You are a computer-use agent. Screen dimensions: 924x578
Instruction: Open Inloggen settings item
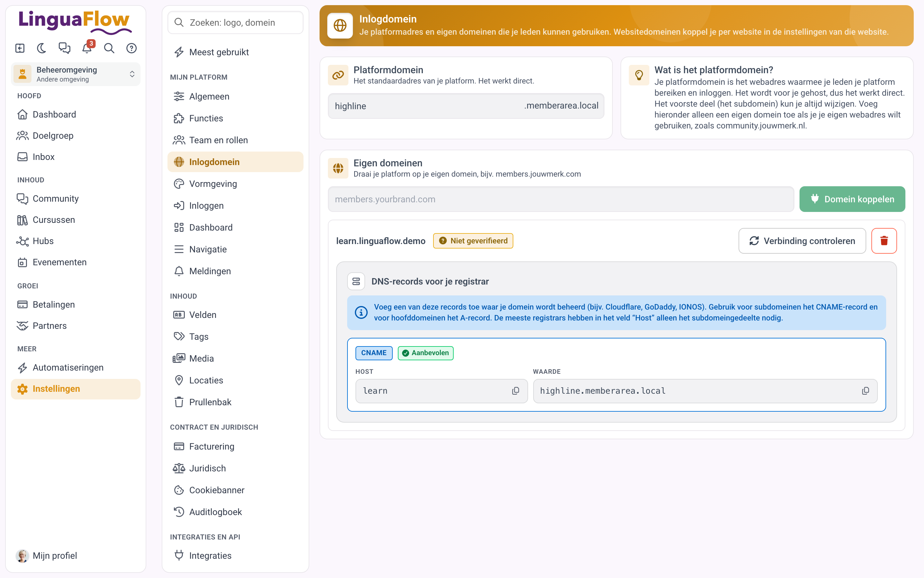235,206
